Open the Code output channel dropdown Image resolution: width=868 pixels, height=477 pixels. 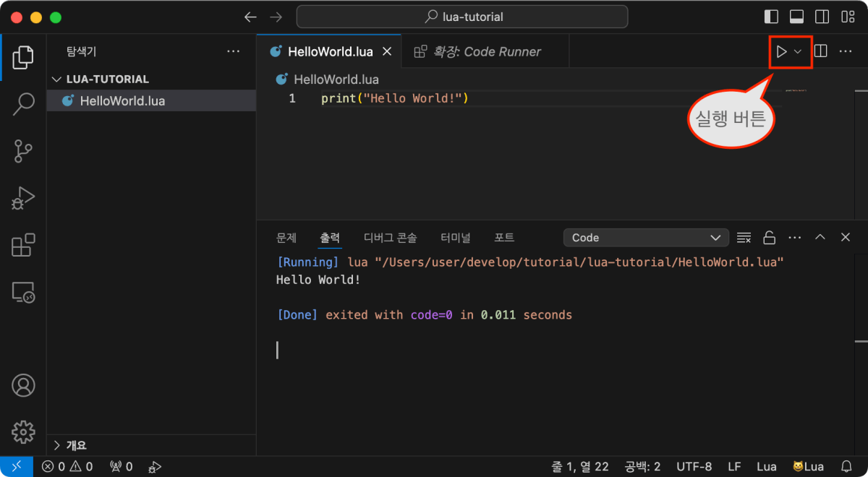click(x=646, y=238)
